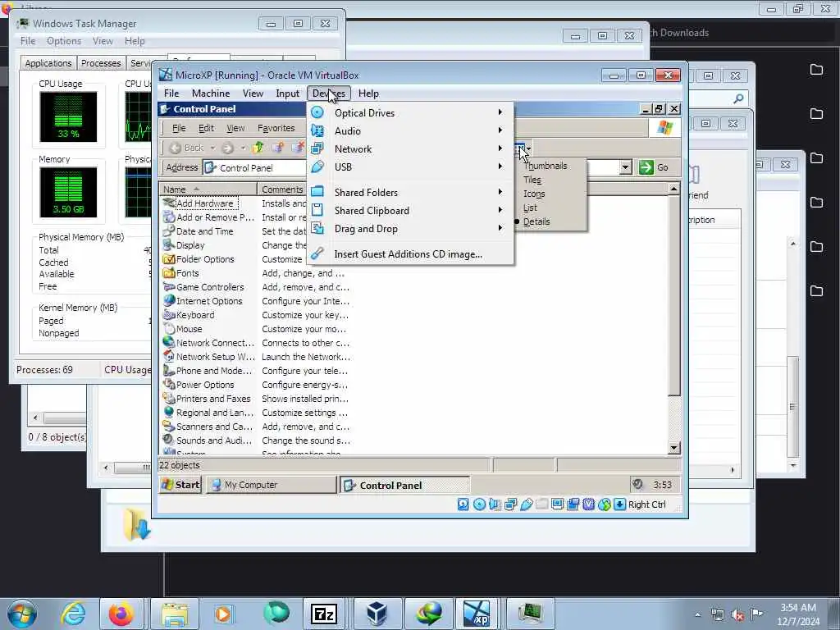Open 7-Zip from Windows taskbar
840x630 pixels.
(x=324, y=614)
